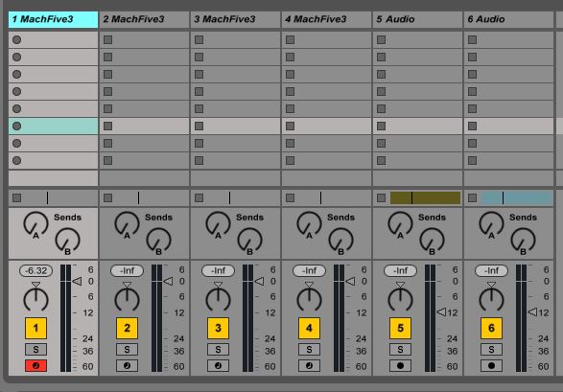Click track 2 highlighted row stop square
Screen dimensions: 563x392
click(107, 126)
